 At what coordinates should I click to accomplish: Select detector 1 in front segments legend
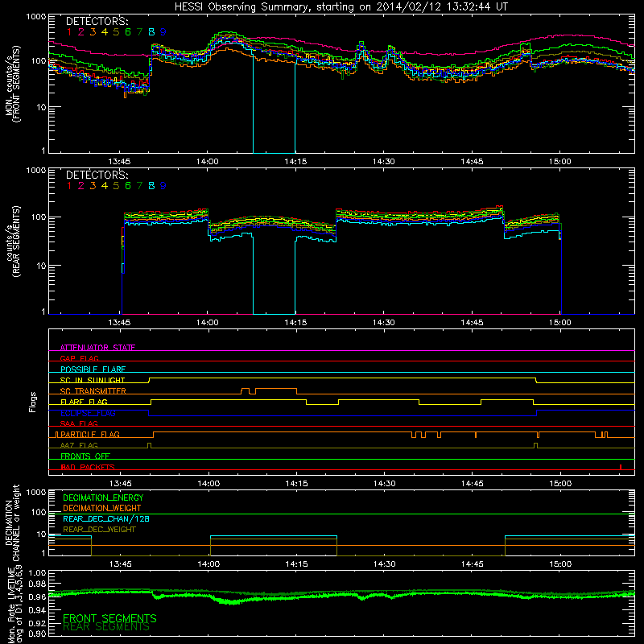pos(69,32)
